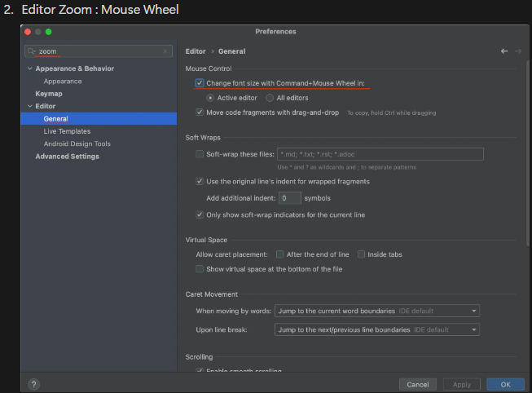532x393 pixels.
Task: Enable Inside tabs caret placement
Action: [x=361, y=254]
